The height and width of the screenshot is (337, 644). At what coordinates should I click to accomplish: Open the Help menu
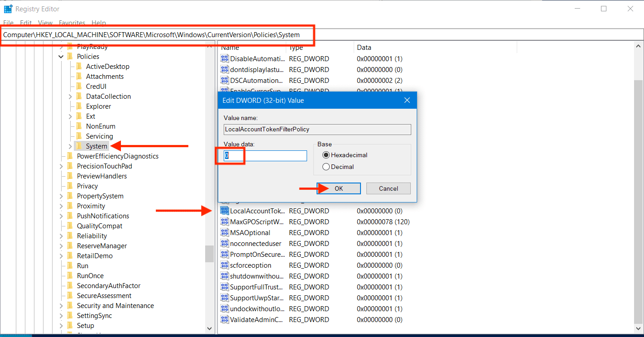pos(99,23)
